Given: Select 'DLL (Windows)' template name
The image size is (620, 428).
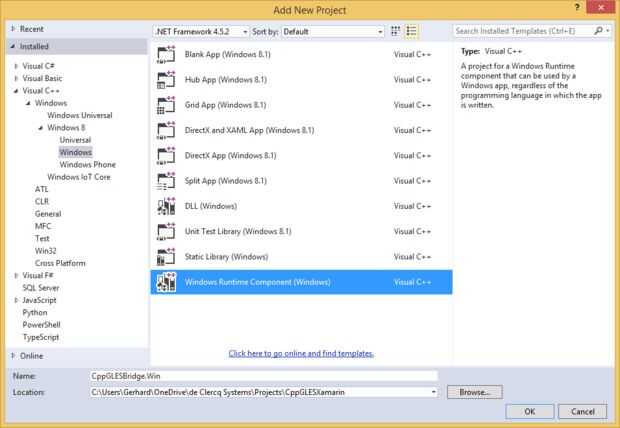Looking at the screenshot, I should 211,206.
